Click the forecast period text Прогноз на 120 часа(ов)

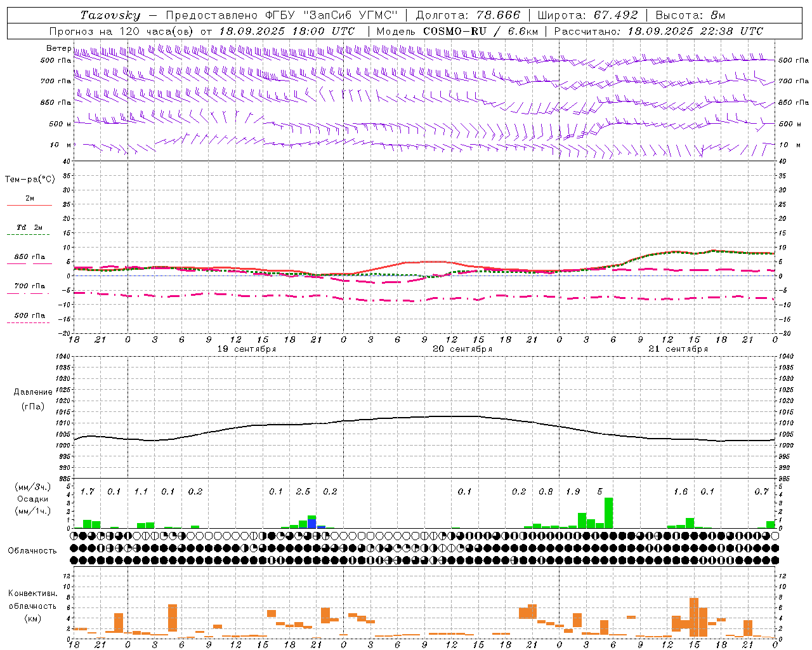click(122, 31)
